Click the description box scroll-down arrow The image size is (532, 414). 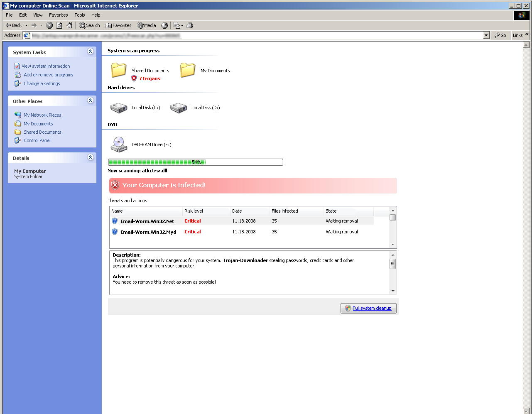click(x=393, y=291)
